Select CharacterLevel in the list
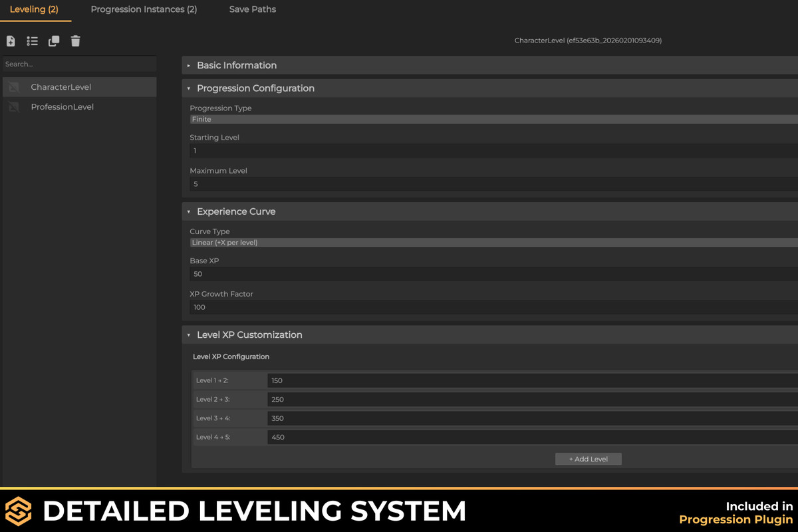The image size is (798, 532). 78,87
